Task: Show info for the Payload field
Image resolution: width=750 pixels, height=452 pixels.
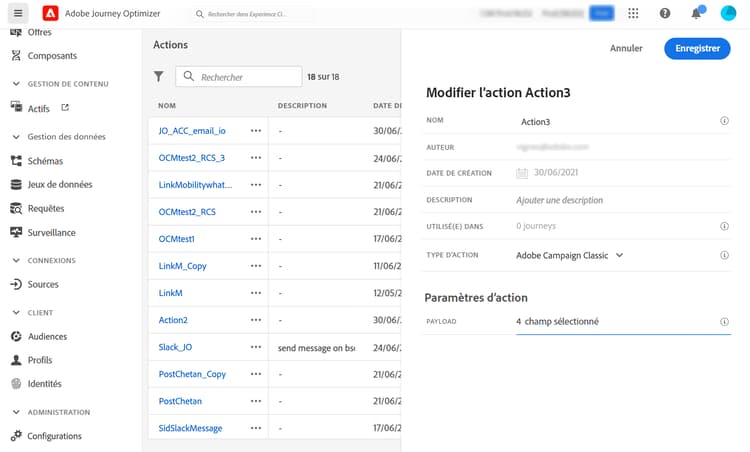Action: click(x=724, y=322)
